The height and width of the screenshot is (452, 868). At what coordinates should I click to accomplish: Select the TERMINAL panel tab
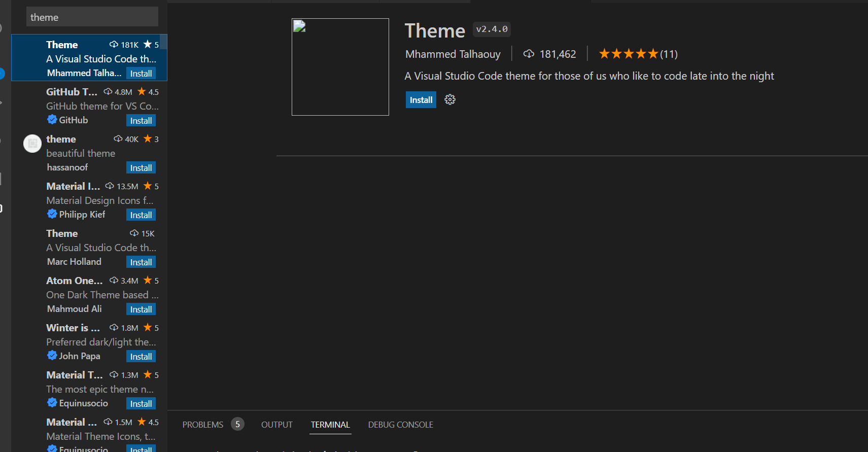tap(330, 425)
